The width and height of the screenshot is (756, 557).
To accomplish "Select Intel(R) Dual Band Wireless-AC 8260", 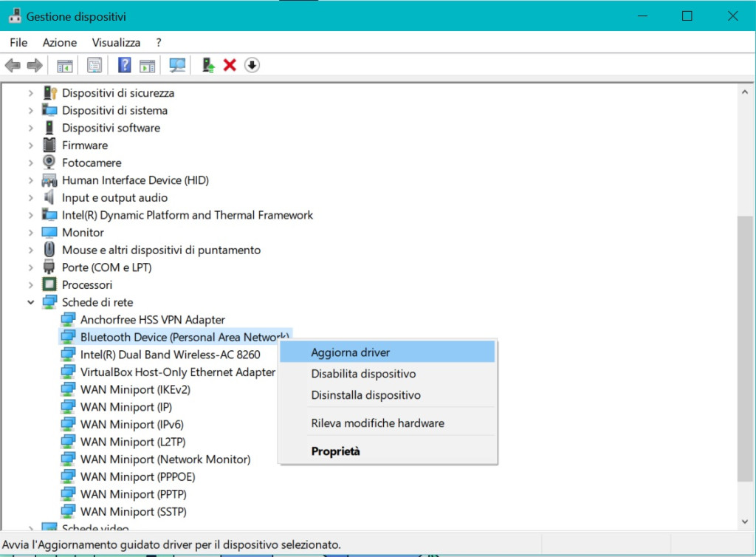I will (x=171, y=355).
